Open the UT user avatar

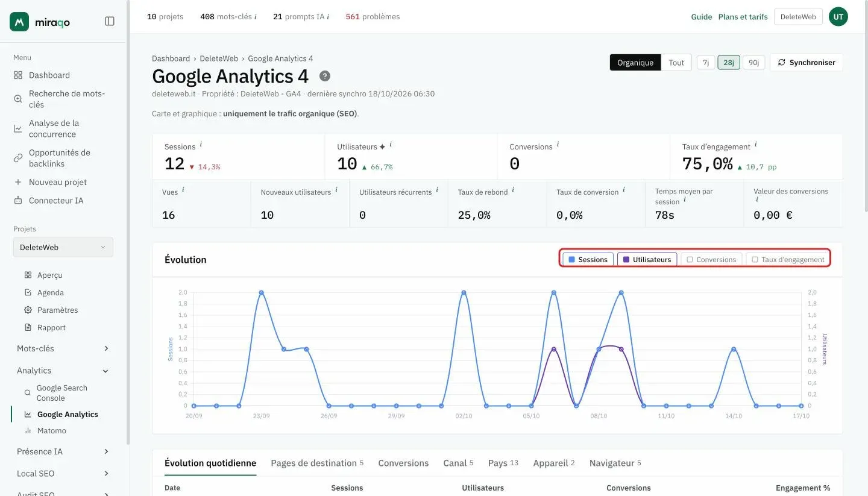coord(838,17)
